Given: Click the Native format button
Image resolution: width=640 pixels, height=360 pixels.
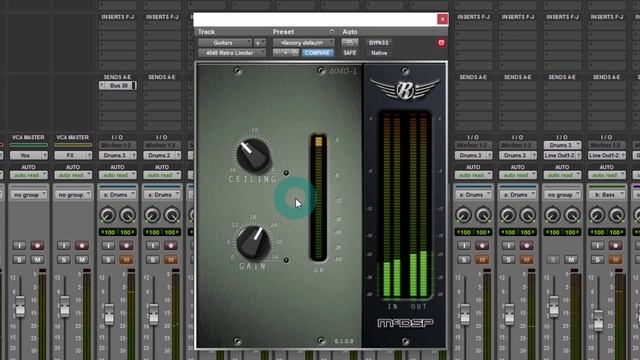Looking at the screenshot, I should pos(379,53).
